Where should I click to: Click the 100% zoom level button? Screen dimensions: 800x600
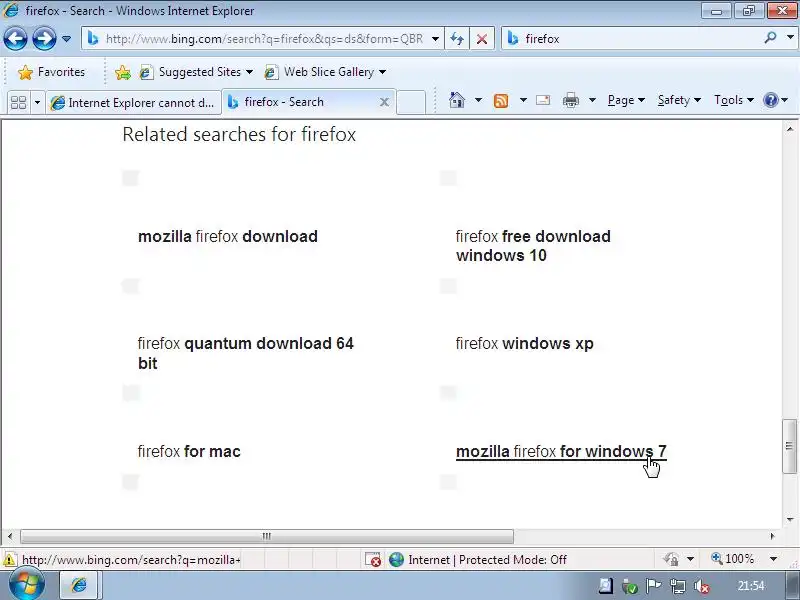click(732, 559)
